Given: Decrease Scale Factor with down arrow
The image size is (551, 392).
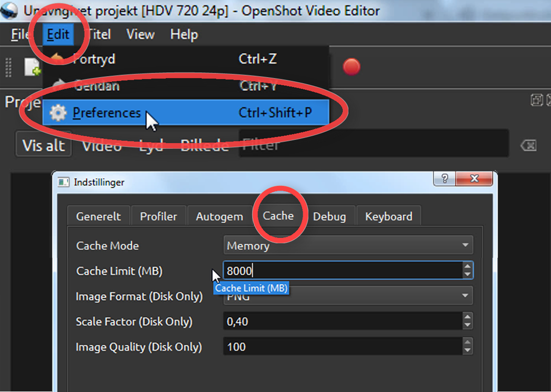Looking at the screenshot, I should (467, 325).
